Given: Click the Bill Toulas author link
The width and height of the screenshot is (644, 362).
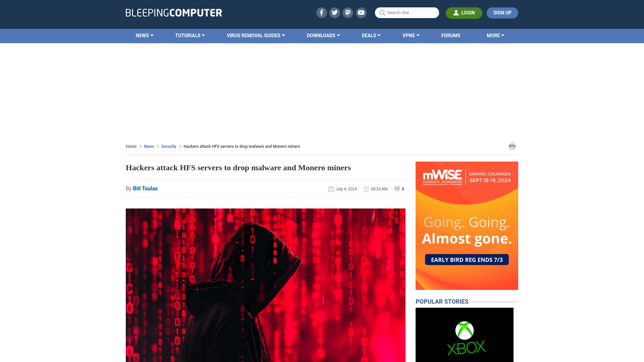Looking at the screenshot, I should (145, 188).
